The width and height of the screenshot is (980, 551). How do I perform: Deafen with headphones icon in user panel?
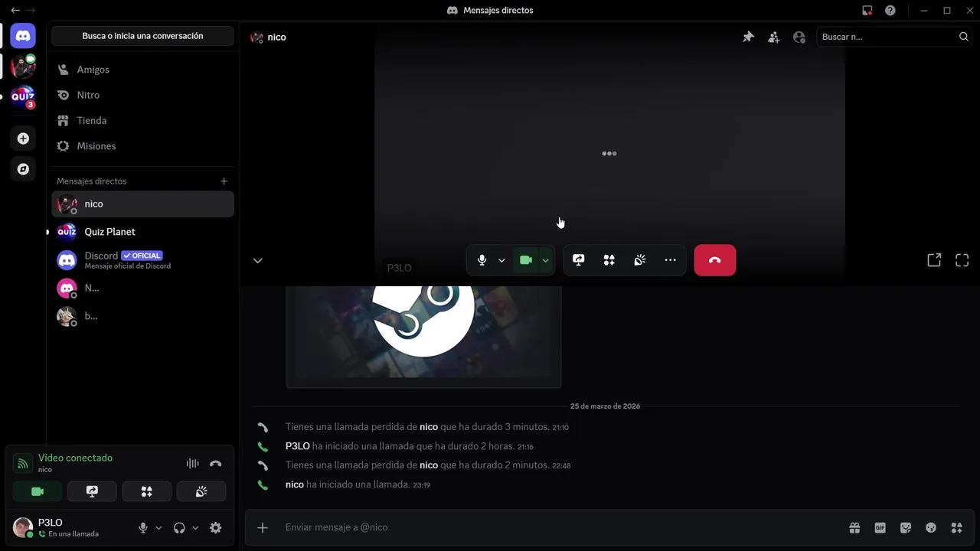tap(179, 528)
